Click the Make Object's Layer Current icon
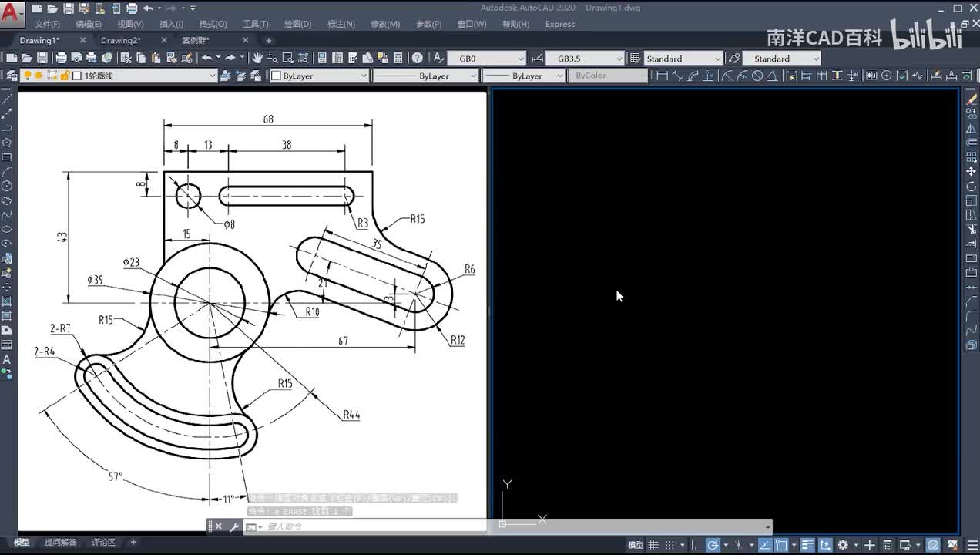This screenshot has width=980, height=555. (225, 76)
